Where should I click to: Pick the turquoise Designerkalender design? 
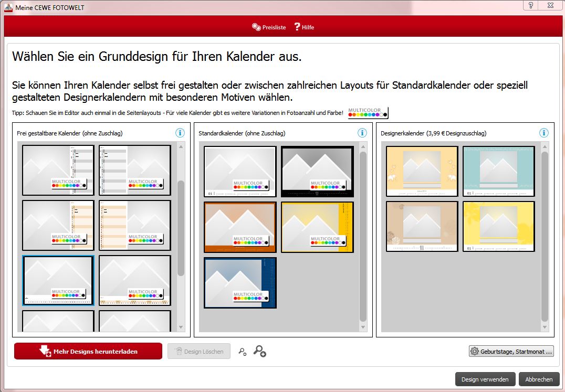pyautogui.click(x=498, y=172)
